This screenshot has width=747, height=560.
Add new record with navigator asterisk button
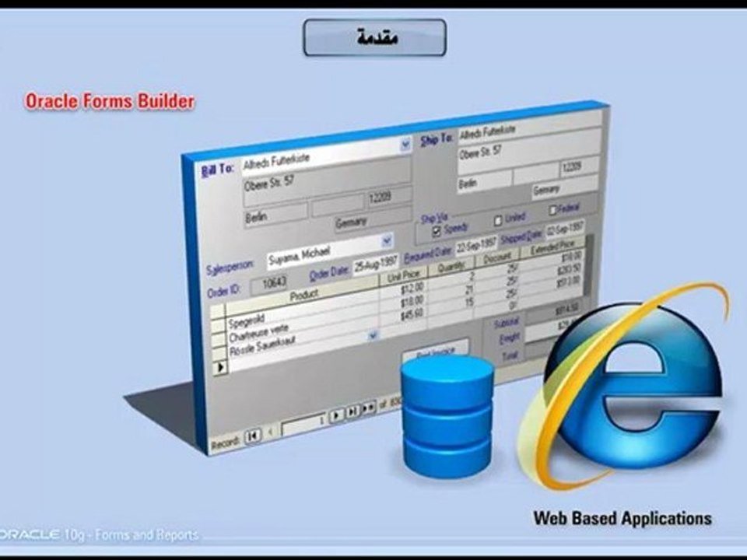point(368,408)
